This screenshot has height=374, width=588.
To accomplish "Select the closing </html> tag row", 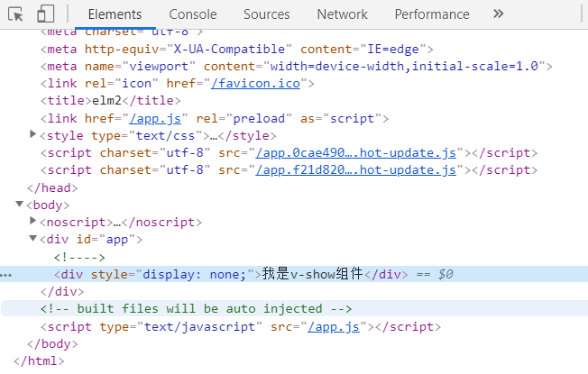I will click(x=39, y=361).
